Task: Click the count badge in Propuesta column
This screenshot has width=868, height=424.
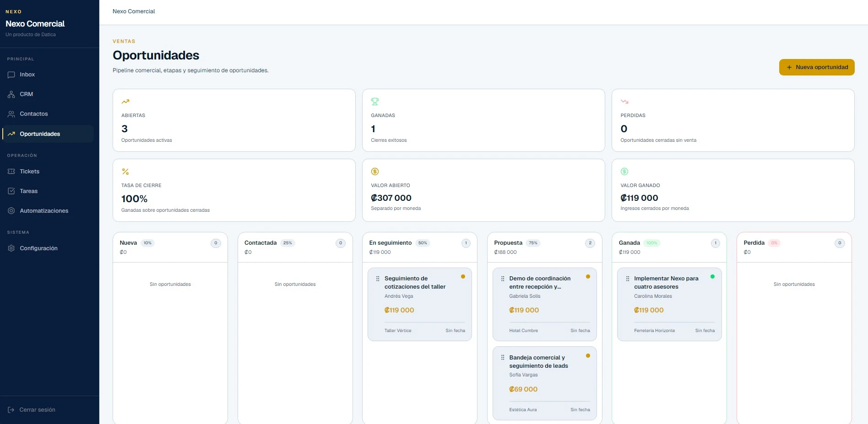Action: pyautogui.click(x=590, y=243)
